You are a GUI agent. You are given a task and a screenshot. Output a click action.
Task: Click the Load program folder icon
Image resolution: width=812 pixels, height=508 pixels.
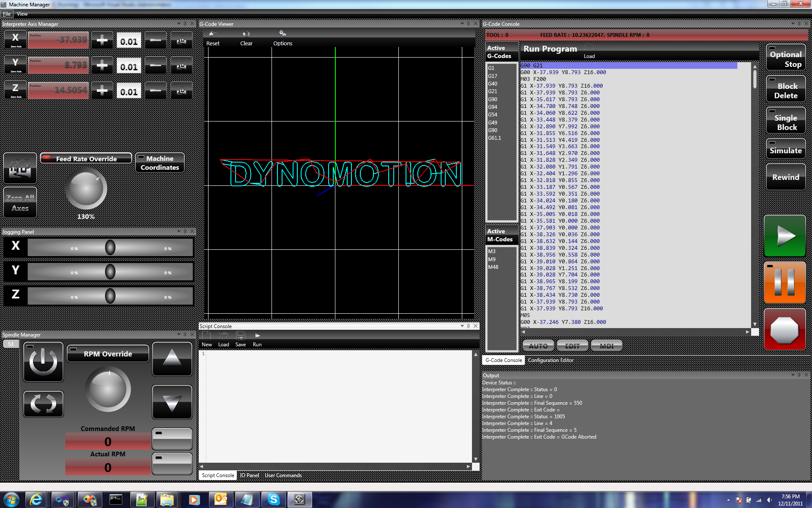[x=589, y=47]
